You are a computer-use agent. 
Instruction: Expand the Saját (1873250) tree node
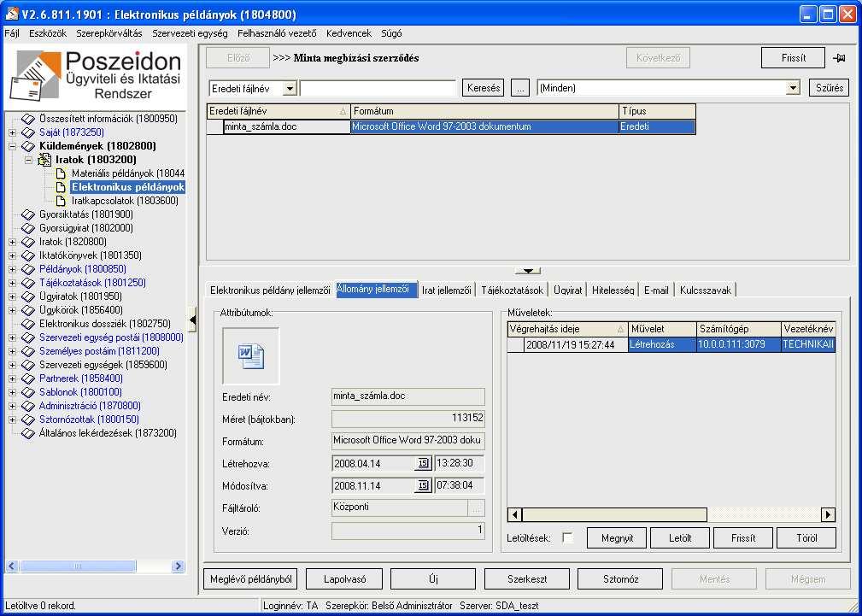(12, 132)
